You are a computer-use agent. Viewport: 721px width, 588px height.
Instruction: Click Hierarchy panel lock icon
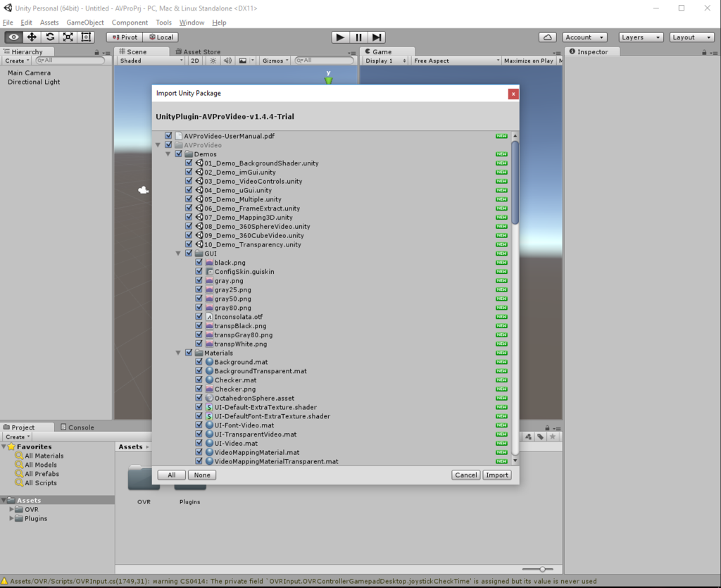coord(96,52)
